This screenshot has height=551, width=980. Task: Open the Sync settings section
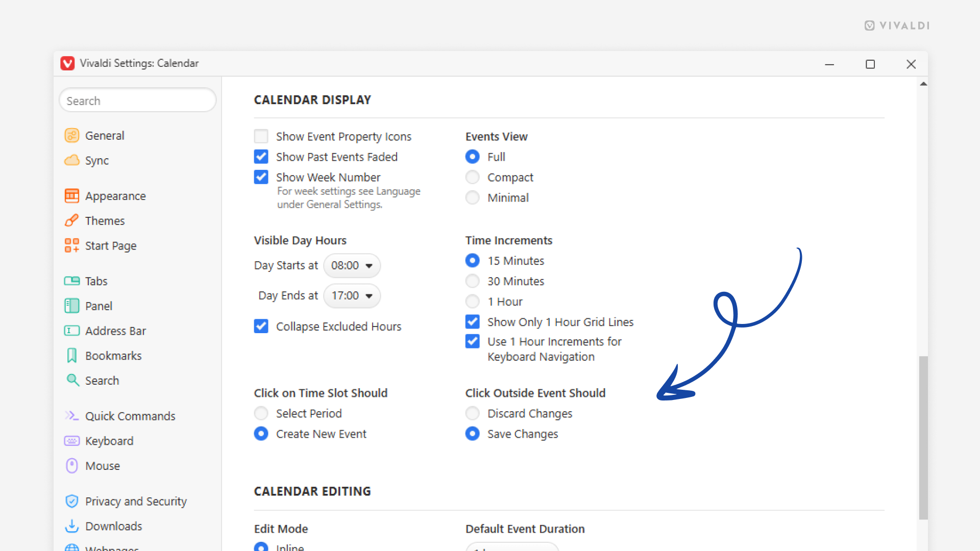[97, 161]
